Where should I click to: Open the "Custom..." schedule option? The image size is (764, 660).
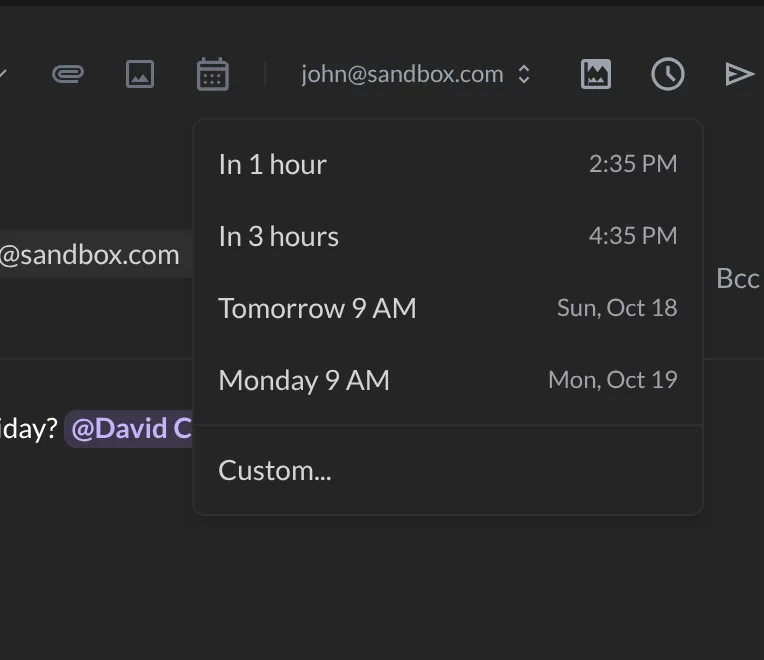(x=448, y=471)
